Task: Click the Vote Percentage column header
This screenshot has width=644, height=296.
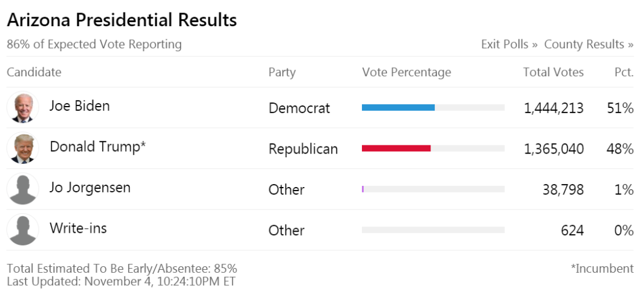Action: 406,73
